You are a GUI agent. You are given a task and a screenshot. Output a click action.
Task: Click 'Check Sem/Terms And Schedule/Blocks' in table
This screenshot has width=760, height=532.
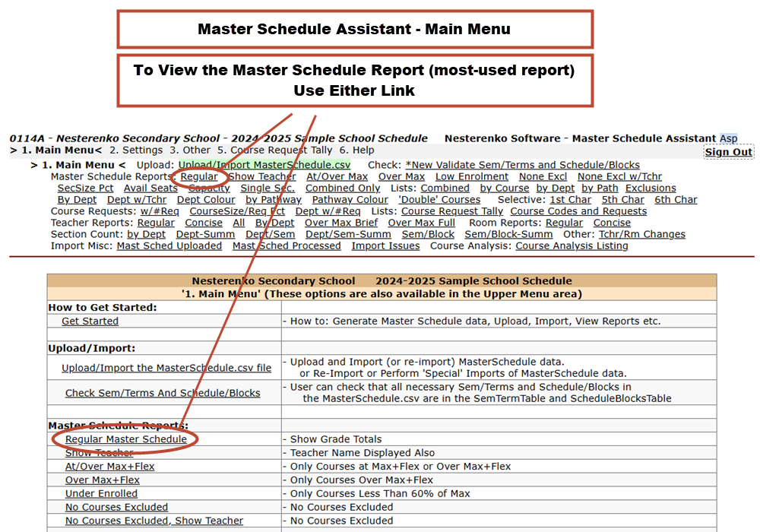(x=163, y=393)
